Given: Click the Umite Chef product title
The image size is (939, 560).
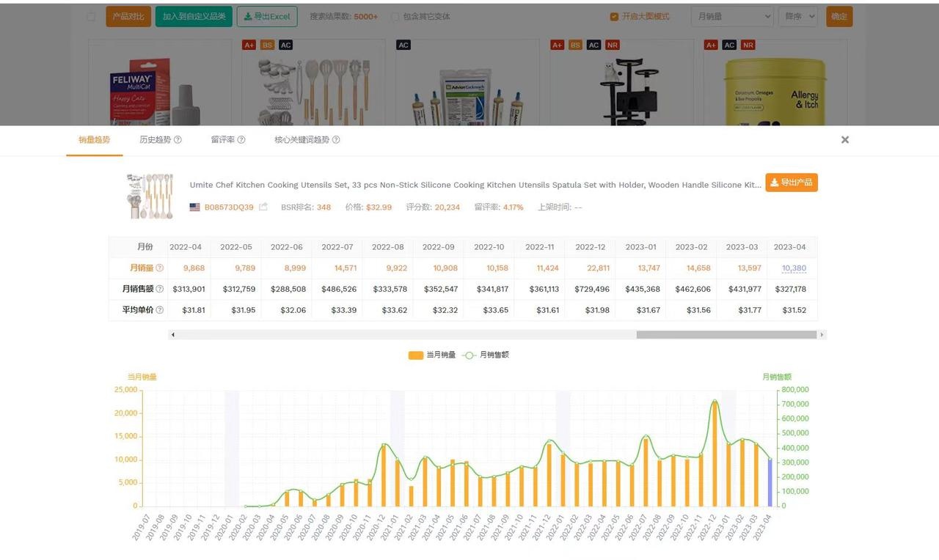Looking at the screenshot, I should (x=475, y=185).
